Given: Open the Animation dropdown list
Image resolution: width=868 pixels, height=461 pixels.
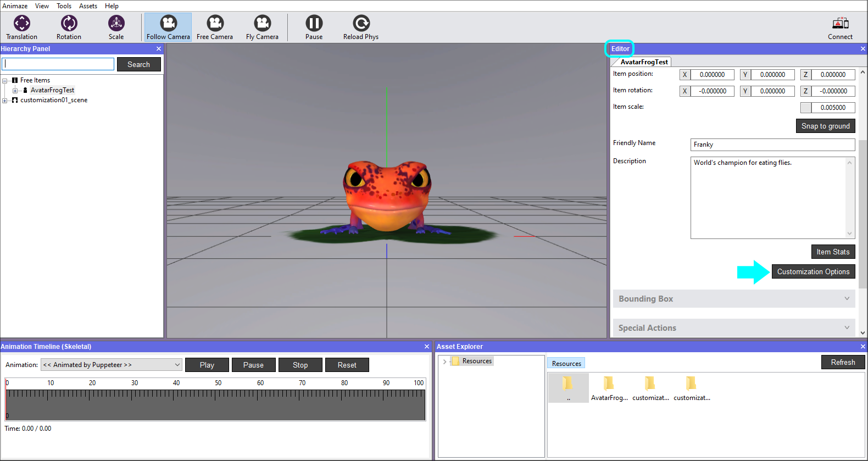Looking at the screenshot, I should click(x=112, y=365).
